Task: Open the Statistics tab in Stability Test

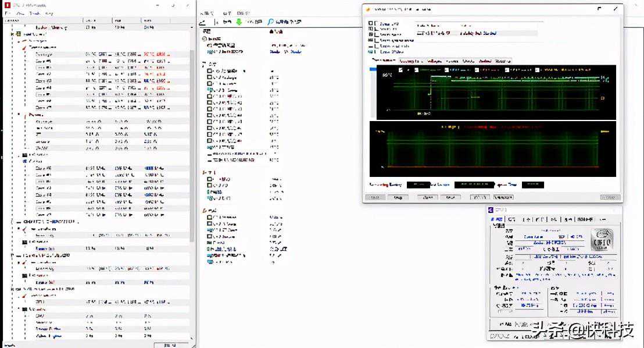Action: tap(503, 61)
